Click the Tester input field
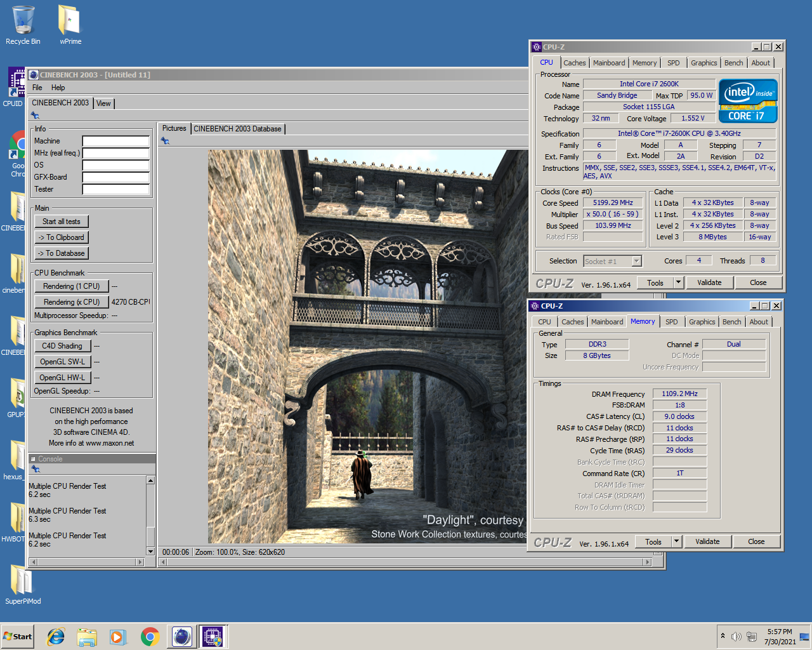The width and height of the screenshot is (812, 650). 116,189
